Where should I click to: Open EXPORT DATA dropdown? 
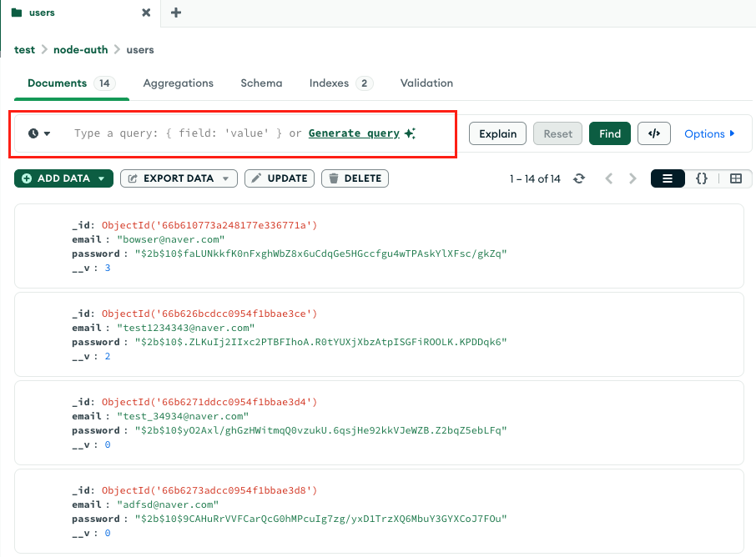[179, 178]
